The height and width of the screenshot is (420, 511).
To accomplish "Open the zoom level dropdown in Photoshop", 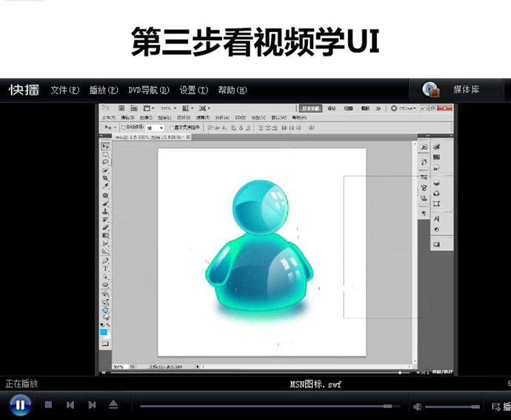I will (169, 108).
